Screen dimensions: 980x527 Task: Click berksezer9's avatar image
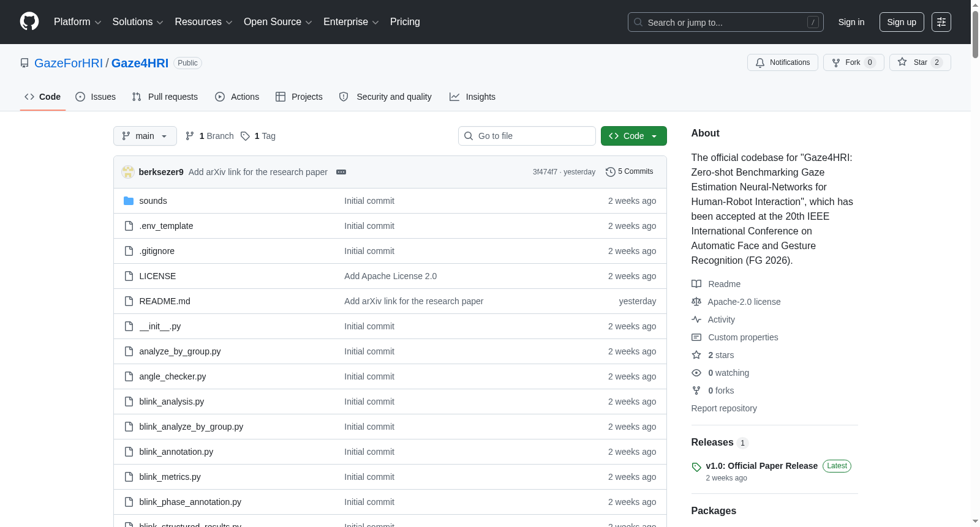[128, 172]
